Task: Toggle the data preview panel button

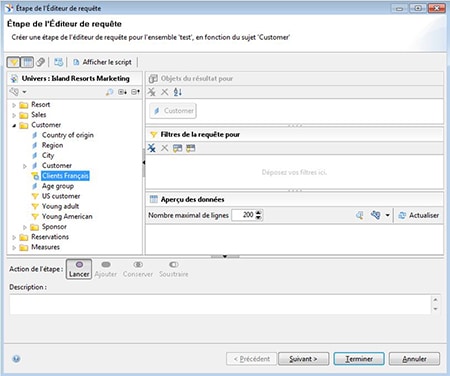Action: (27, 62)
